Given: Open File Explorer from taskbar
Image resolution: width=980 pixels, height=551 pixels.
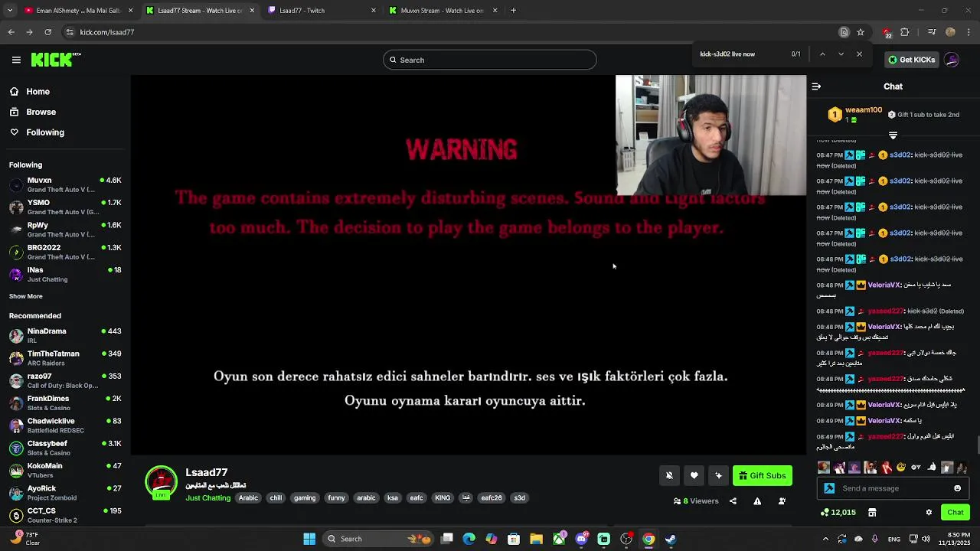Looking at the screenshot, I should (536, 539).
